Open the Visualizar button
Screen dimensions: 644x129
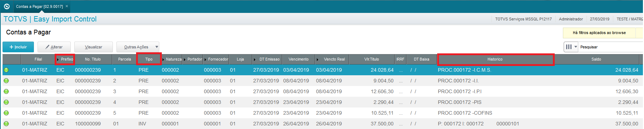[x=94, y=47]
